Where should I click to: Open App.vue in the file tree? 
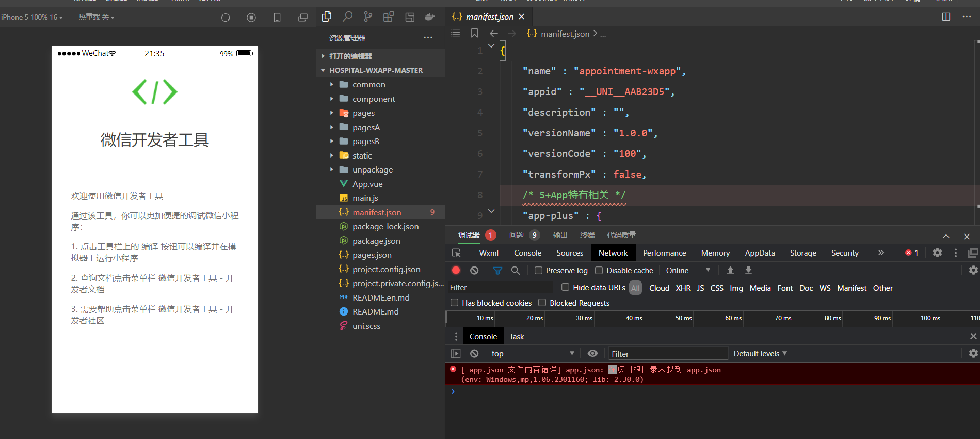[380, 184]
